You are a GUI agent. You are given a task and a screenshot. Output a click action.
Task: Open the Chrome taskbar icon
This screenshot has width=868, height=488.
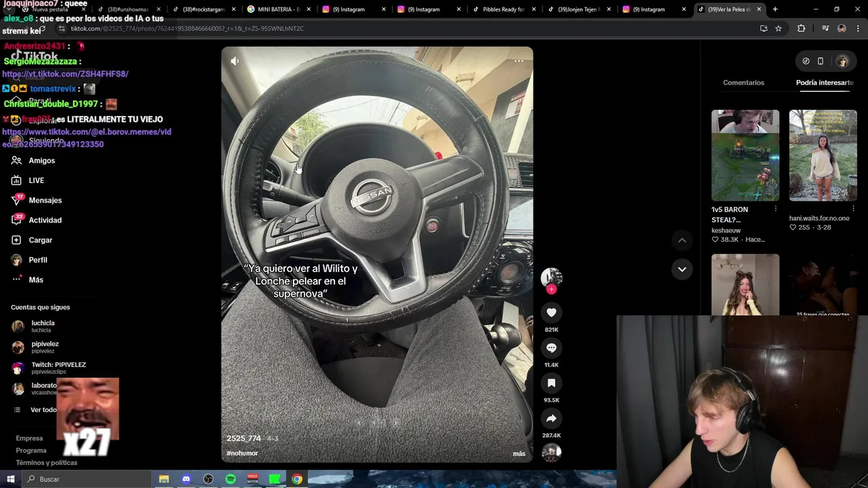coord(297,479)
